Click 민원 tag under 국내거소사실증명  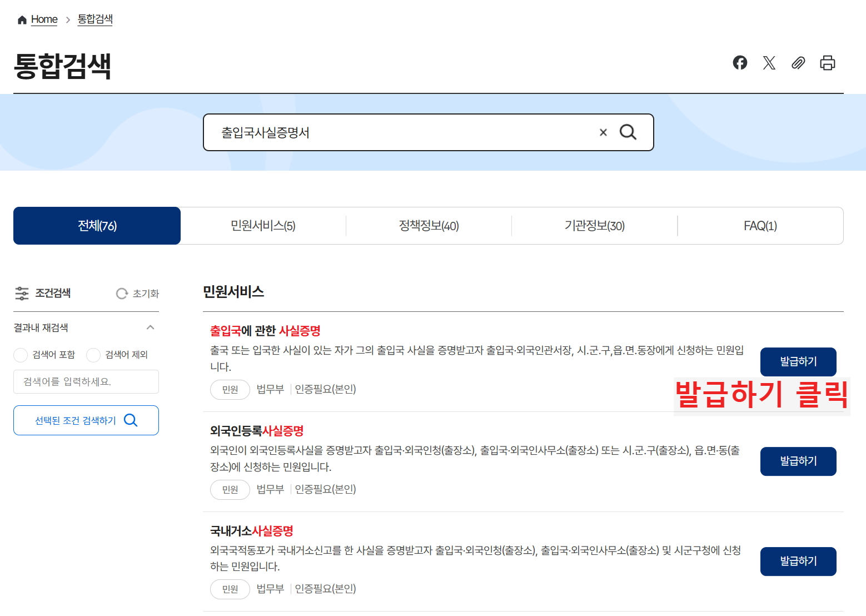[230, 589]
